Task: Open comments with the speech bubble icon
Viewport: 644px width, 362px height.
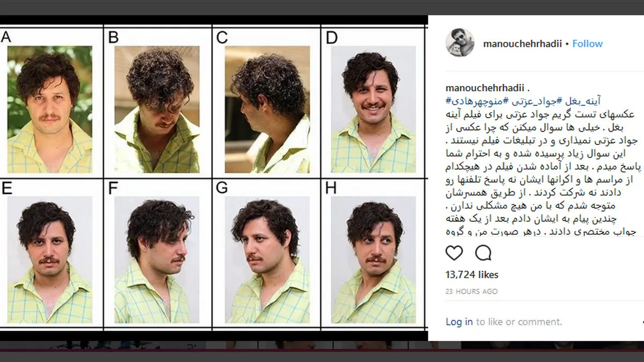Action: (483, 253)
